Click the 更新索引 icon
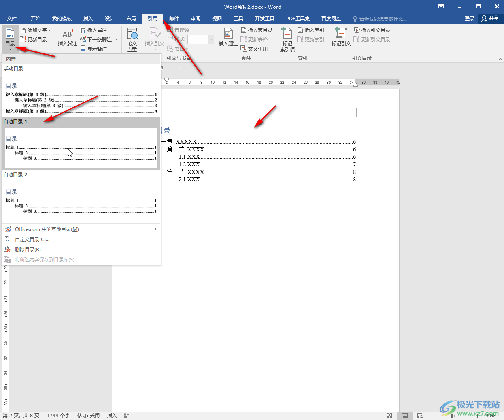The height and width of the screenshot is (420, 504). pos(300,39)
